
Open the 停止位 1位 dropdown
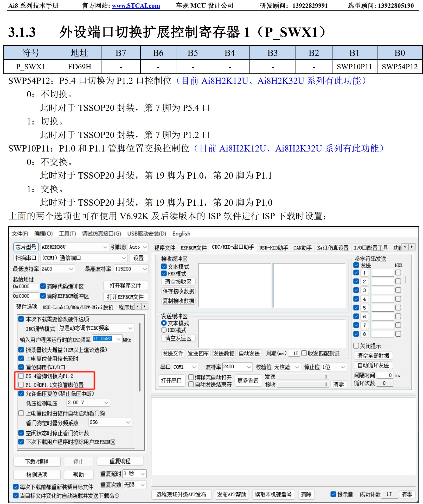[x=334, y=367]
